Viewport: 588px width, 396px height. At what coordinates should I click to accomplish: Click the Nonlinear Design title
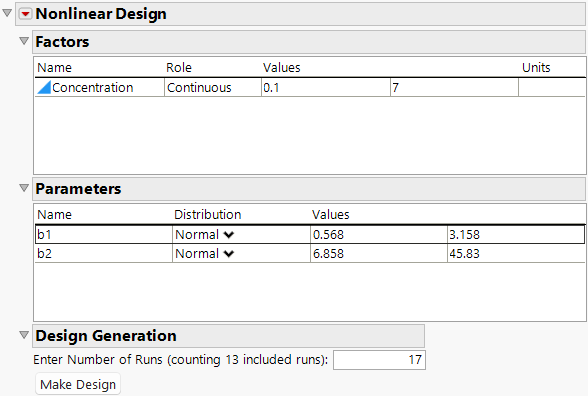click(x=101, y=14)
